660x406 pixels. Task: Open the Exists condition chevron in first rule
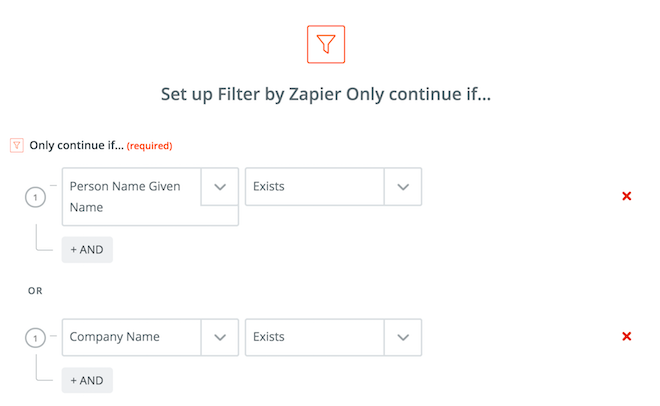click(x=403, y=187)
